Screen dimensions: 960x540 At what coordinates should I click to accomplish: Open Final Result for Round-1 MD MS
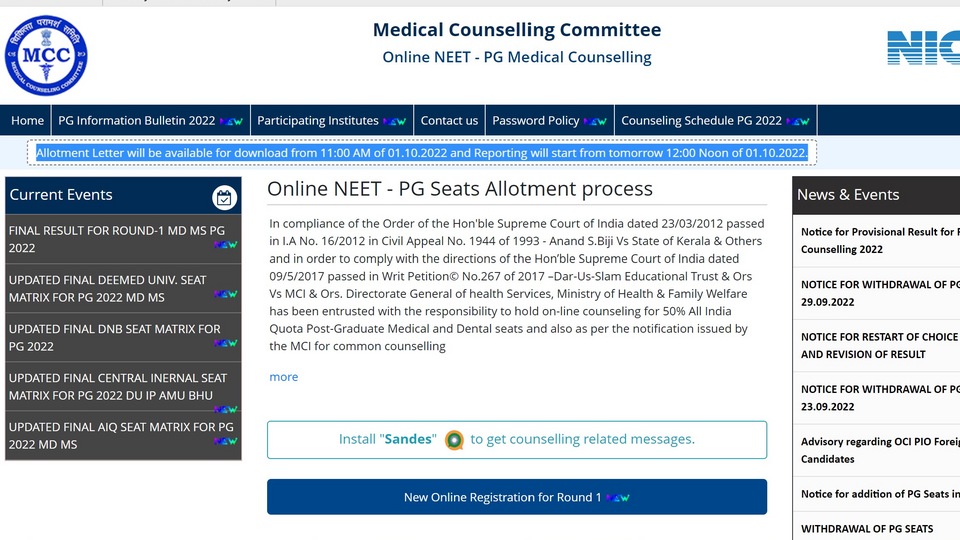(123, 239)
